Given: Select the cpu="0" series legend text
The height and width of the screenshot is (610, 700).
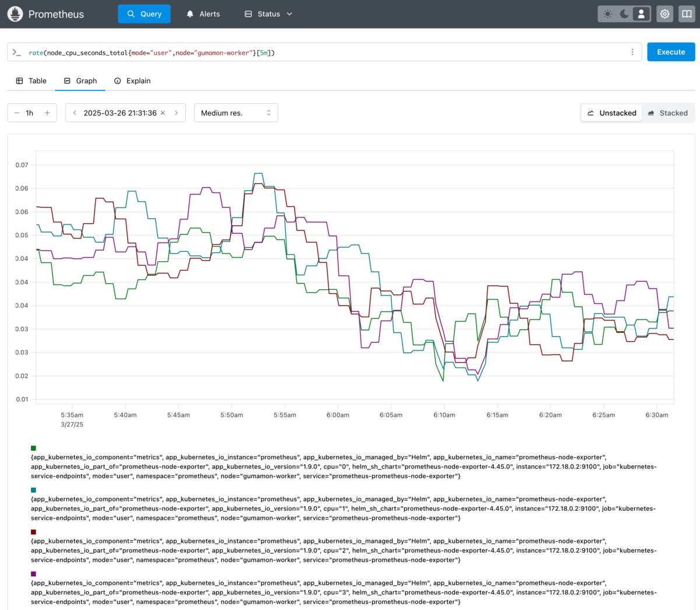Looking at the screenshot, I should [x=344, y=467].
